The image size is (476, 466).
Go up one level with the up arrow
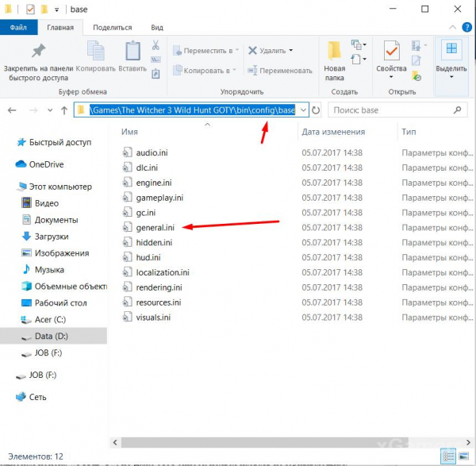(x=64, y=110)
